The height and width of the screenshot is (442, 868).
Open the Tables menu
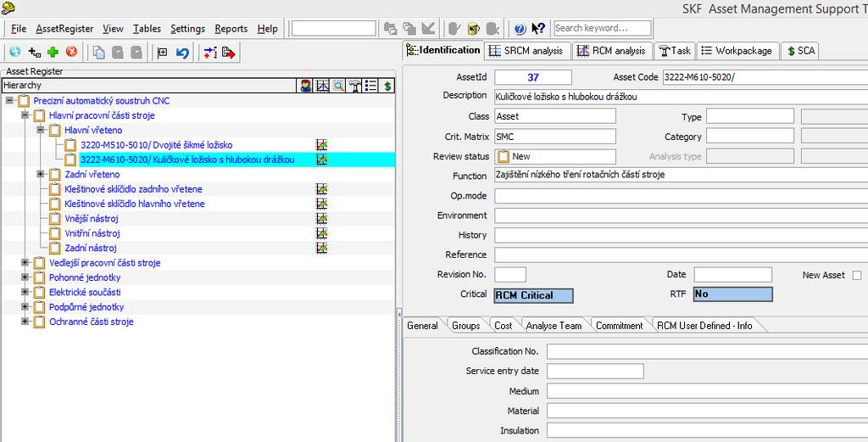point(147,29)
